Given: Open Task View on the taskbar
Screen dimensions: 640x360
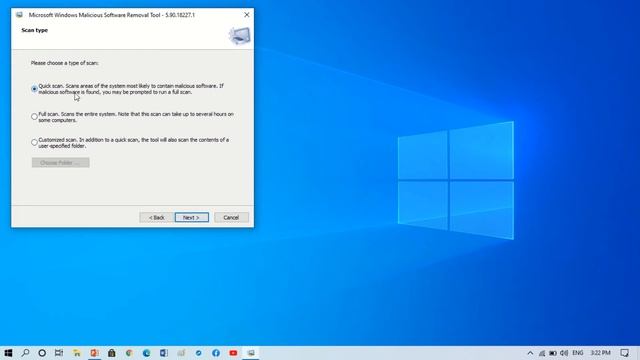Looking at the screenshot, I should 59,353.
